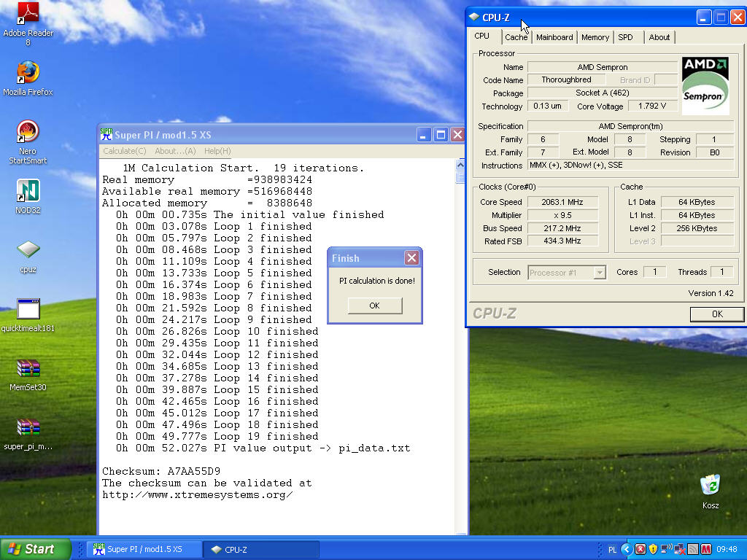This screenshot has height=560, width=747.
Task: Open the Memory tab in CPU-Z
Action: (595, 37)
